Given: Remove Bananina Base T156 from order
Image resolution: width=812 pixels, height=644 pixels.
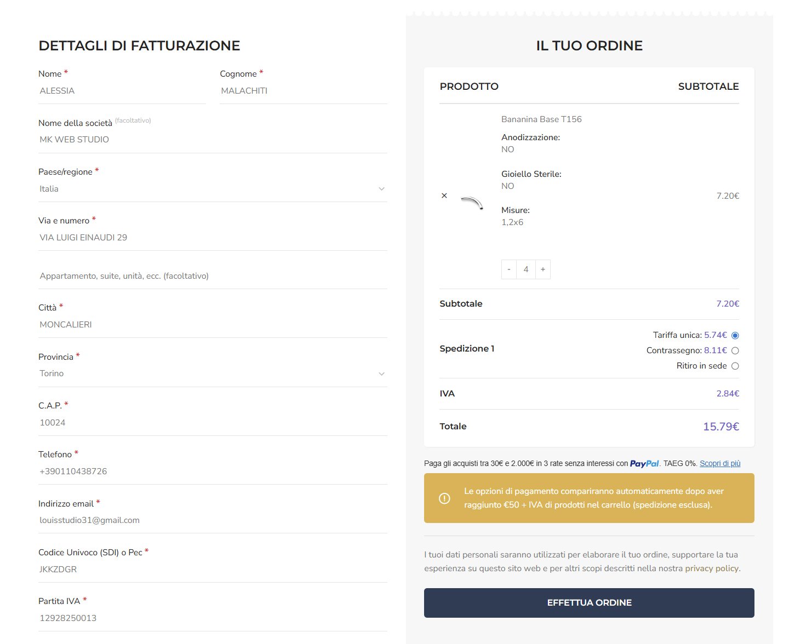Looking at the screenshot, I should [x=444, y=196].
